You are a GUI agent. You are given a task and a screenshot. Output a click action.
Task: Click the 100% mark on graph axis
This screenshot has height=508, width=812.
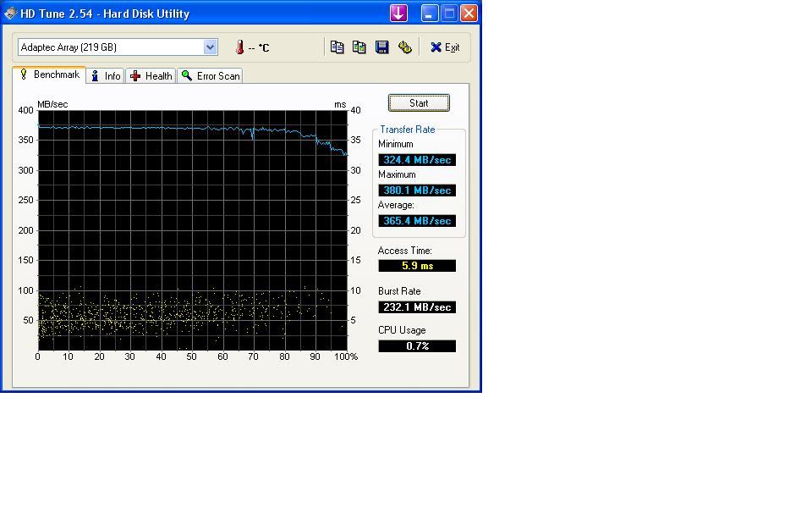(345, 356)
